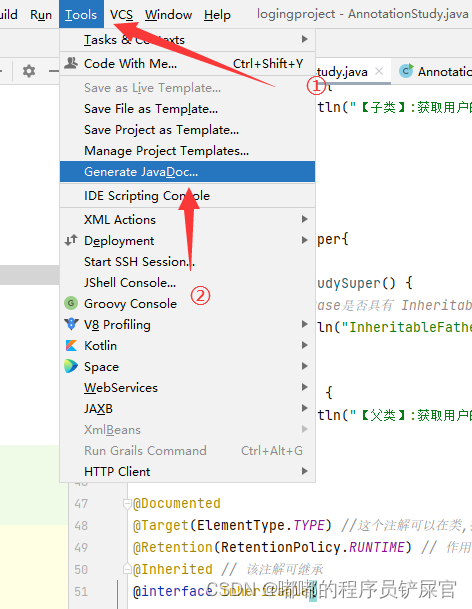Screen dimensions: 472x609
Task: Open HTTP Client menu entry
Action: (x=187, y=471)
